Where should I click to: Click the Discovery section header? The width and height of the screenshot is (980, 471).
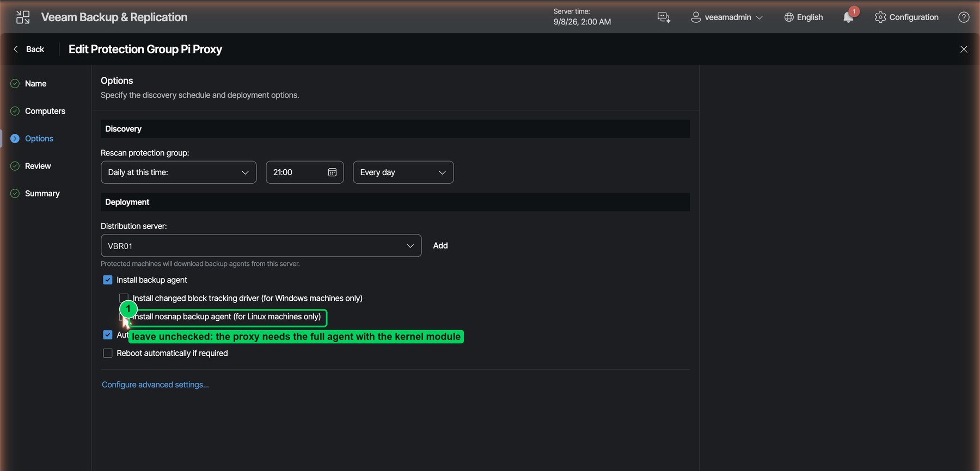pos(395,129)
